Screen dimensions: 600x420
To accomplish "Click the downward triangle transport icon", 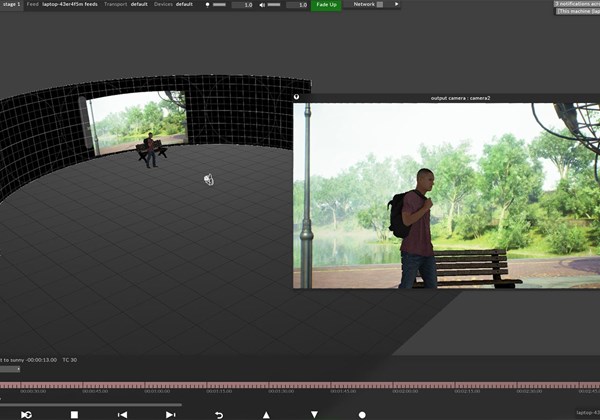I will coord(314,414).
